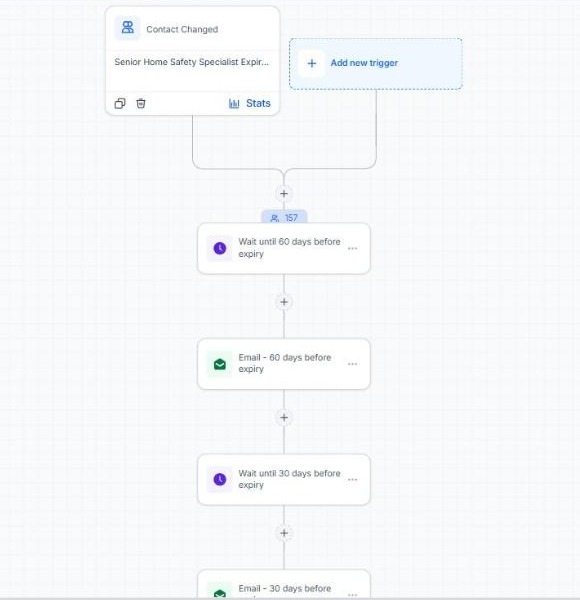580x600 pixels.
Task: Select the Wait until 30 days before expiry step
Action: pos(284,479)
